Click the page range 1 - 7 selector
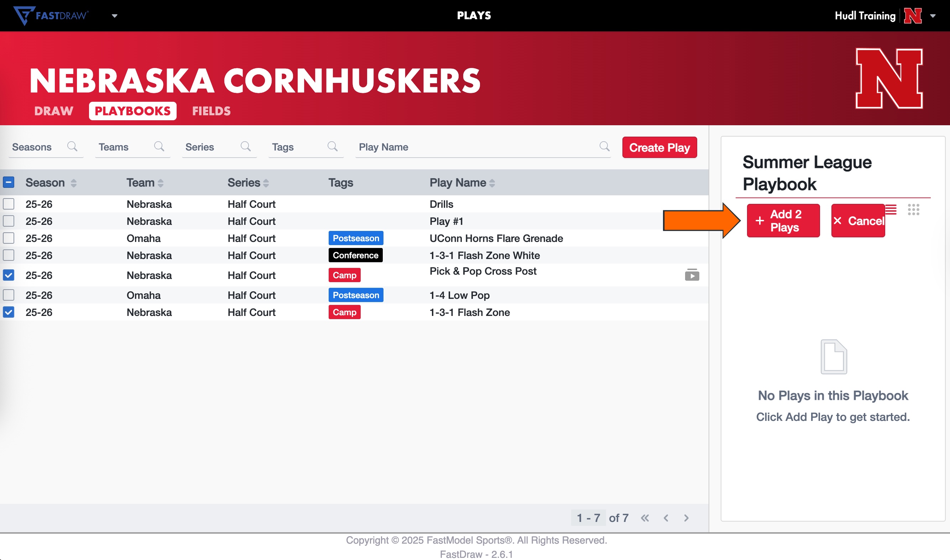 click(x=588, y=518)
